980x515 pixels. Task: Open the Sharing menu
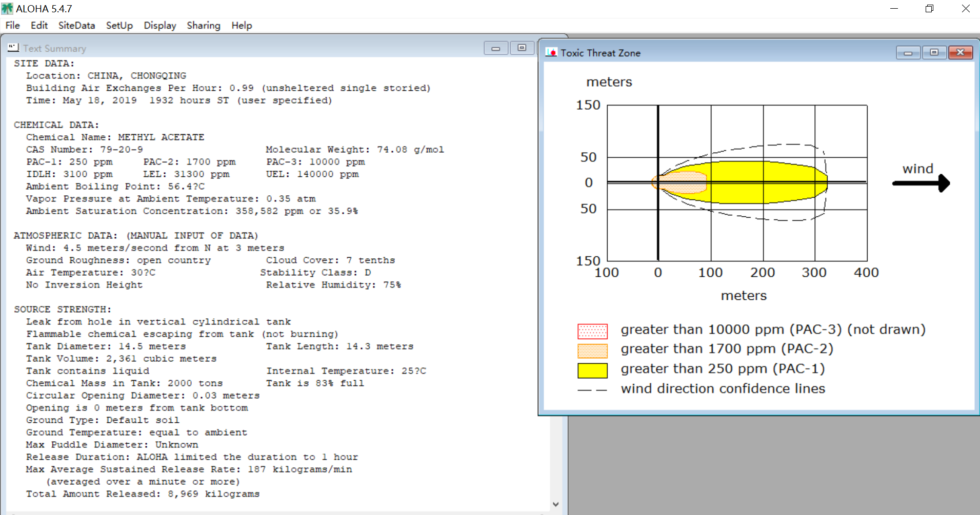point(204,26)
